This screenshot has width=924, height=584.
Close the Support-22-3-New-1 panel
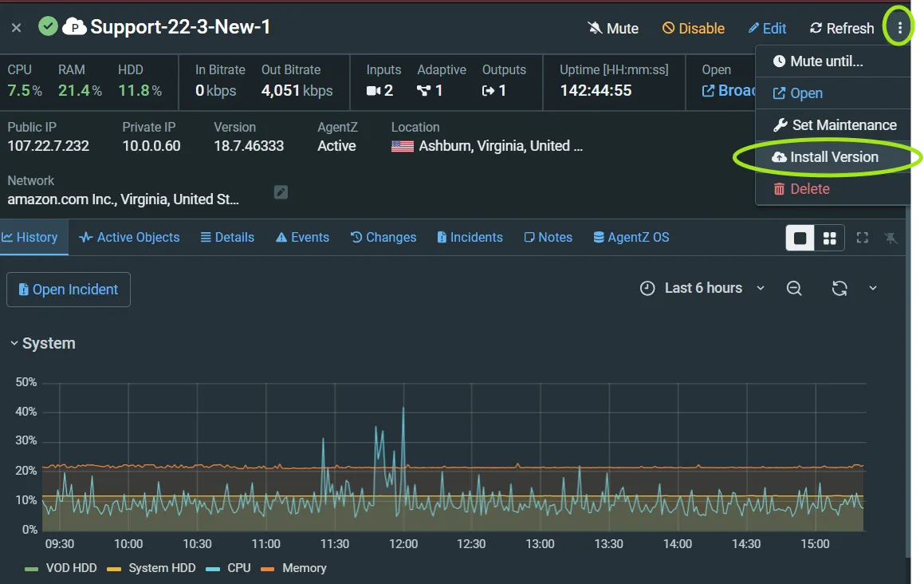tap(17, 28)
